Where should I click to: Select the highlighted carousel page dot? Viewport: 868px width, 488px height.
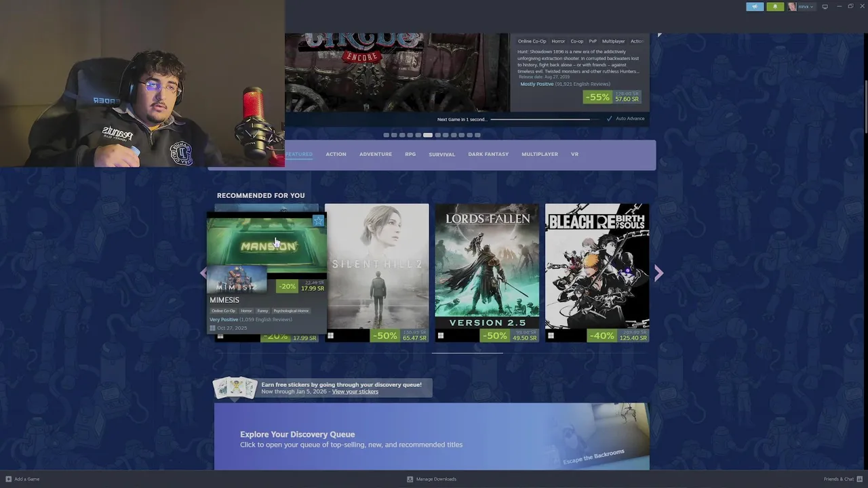[x=428, y=135]
